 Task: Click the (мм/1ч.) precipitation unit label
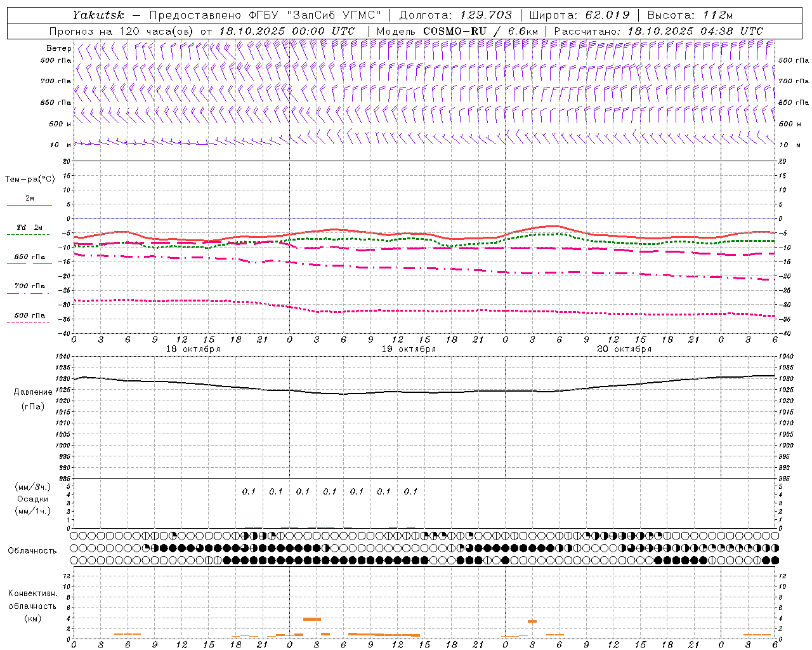click(x=33, y=511)
